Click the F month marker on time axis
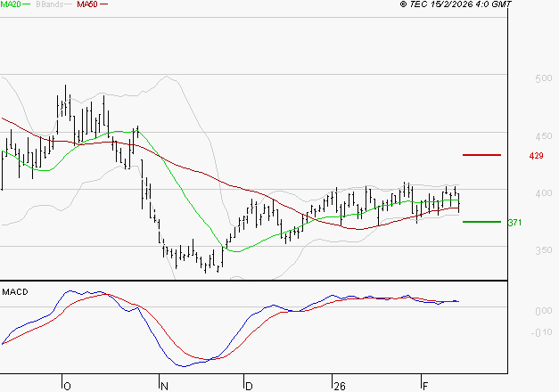 pos(425,387)
